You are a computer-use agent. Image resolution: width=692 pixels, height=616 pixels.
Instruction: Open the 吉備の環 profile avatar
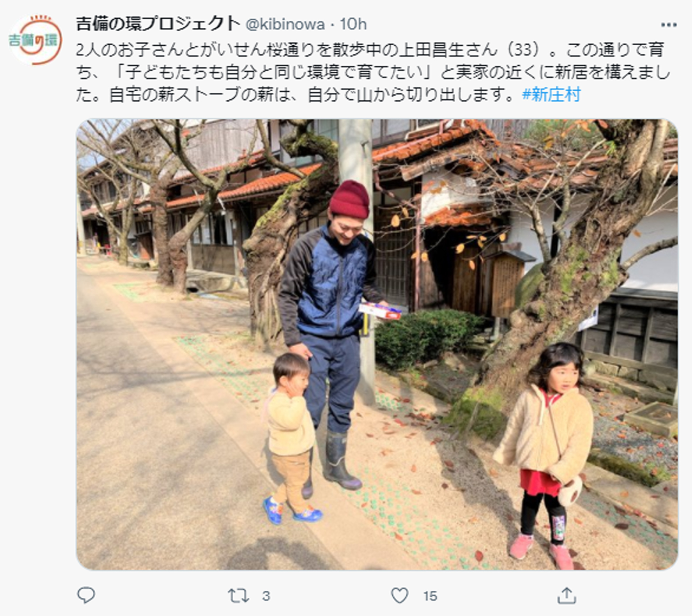(35, 40)
